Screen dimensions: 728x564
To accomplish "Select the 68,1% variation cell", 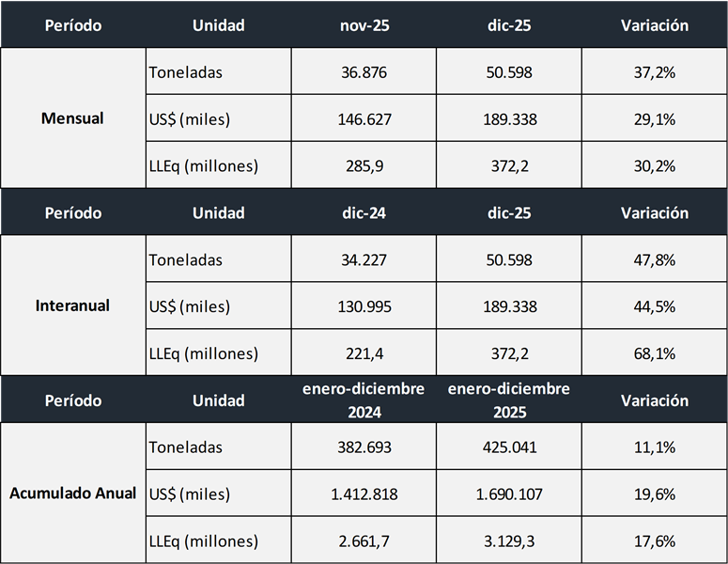I will click(654, 353).
